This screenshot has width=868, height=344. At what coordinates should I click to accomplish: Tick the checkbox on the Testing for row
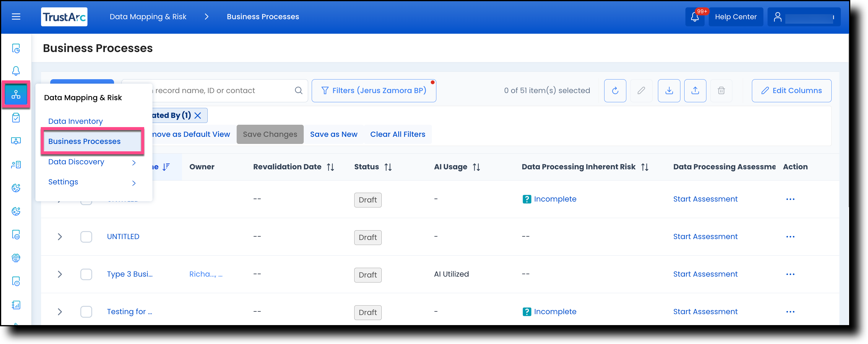pos(86,312)
